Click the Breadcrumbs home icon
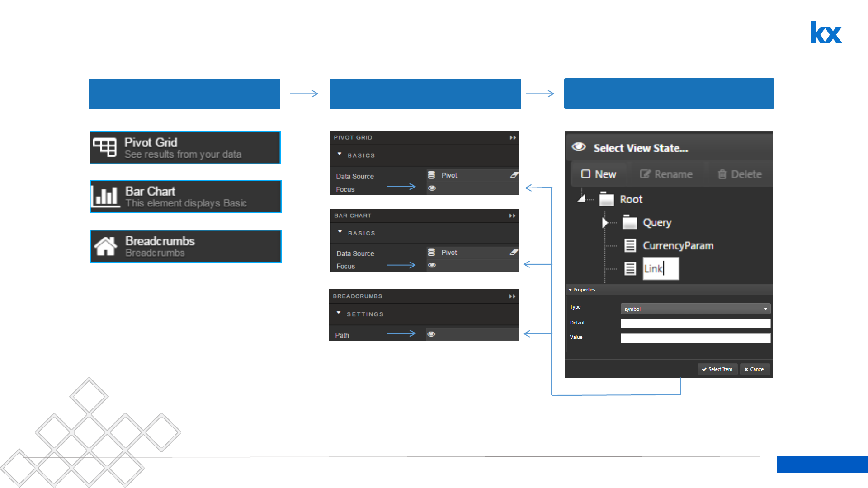868x488 pixels. pos(106,246)
